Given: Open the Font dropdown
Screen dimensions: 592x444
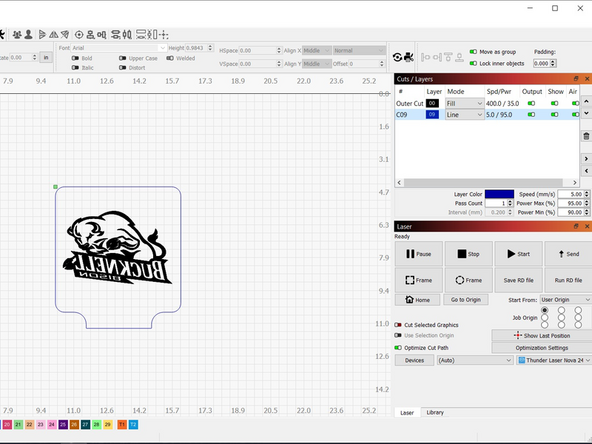Looking at the screenshot, I should [118, 48].
